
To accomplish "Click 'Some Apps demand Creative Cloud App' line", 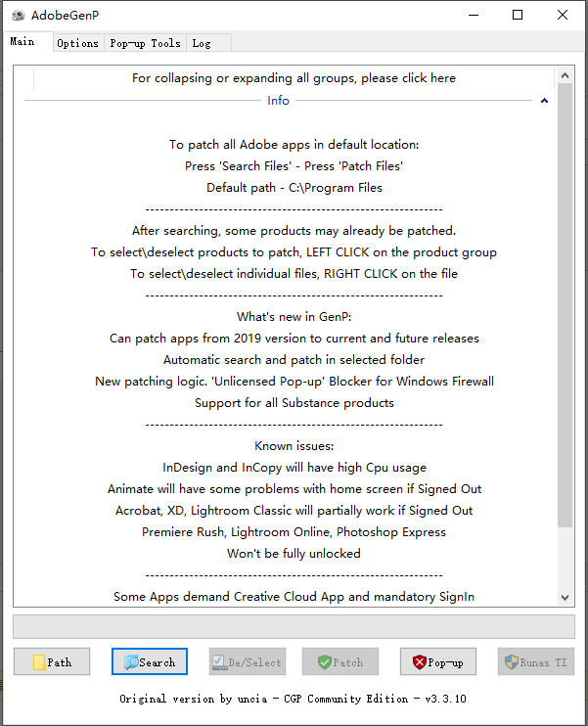I will pos(294,597).
